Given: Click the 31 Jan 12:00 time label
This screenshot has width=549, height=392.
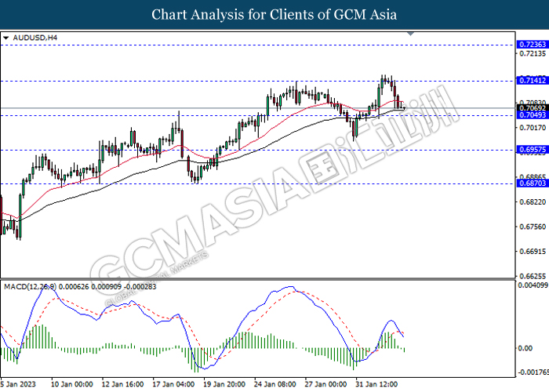Looking at the screenshot, I should (x=376, y=384).
